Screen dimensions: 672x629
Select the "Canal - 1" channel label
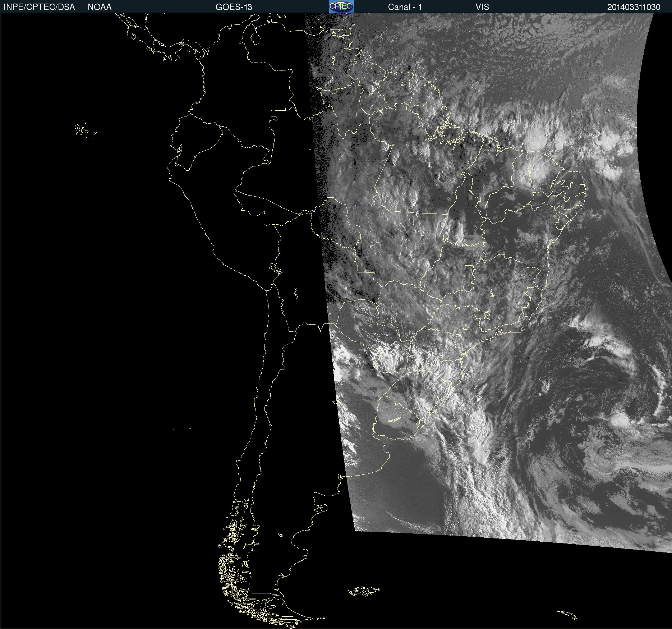point(405,7)
